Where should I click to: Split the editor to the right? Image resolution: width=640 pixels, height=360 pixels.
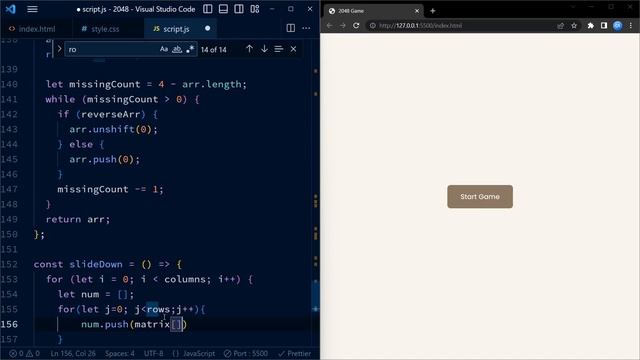coord(291,28)
